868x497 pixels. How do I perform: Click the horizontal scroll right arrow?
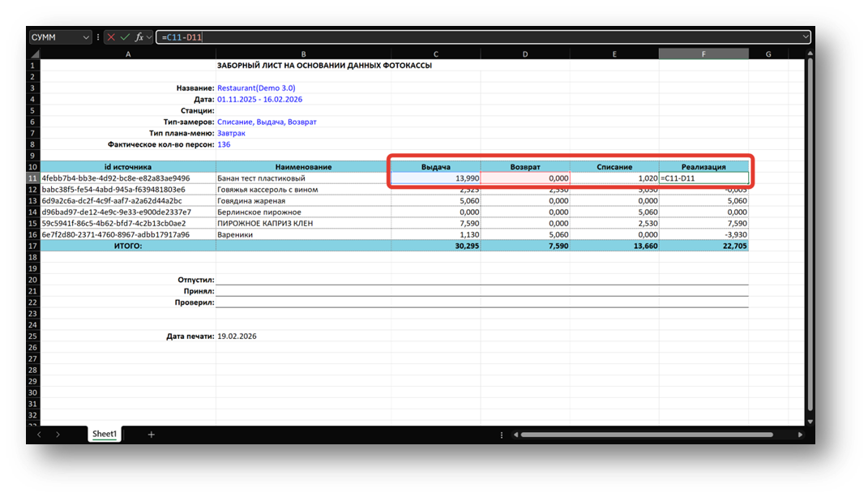[800, 435]
